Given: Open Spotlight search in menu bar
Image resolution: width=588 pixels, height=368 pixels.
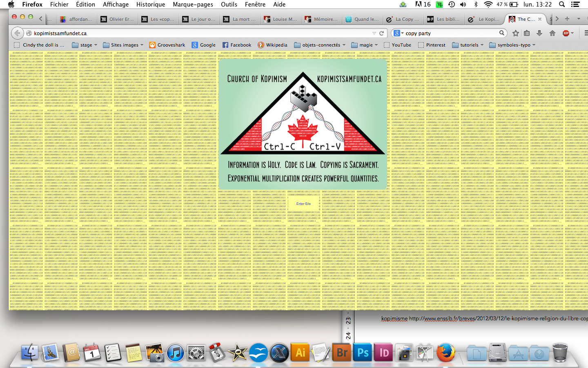Looking at the screenshot, I should (x=562, y=4).
